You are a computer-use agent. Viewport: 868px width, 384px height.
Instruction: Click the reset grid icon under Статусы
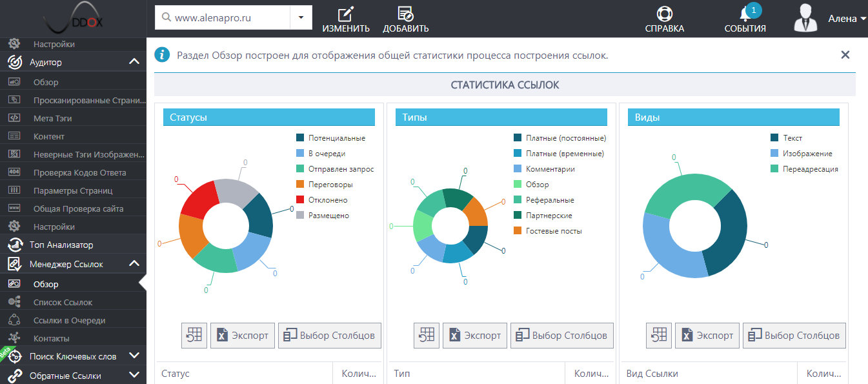(x=194, y=336)
